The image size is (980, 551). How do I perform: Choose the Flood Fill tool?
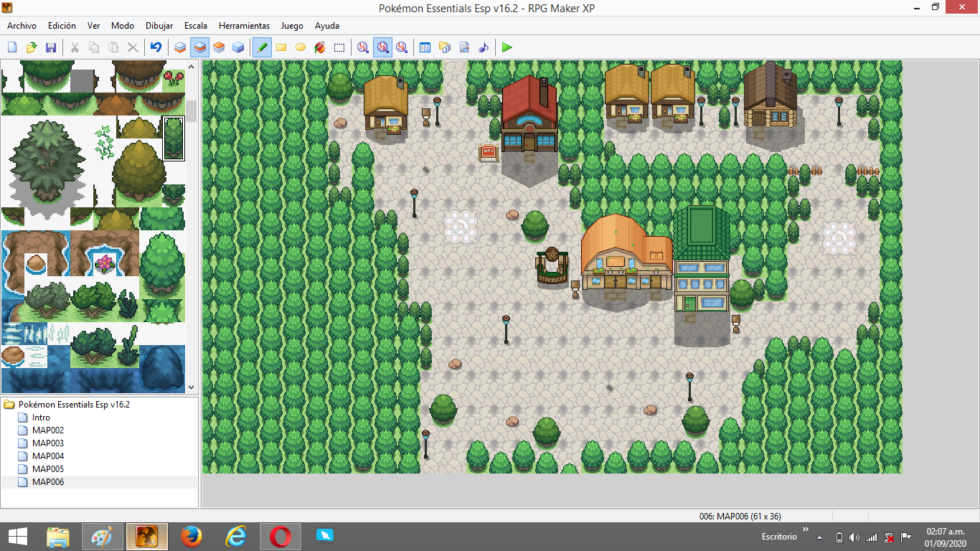coord(320,47)
